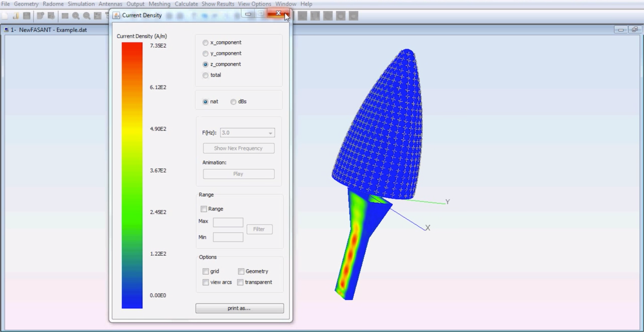Click the Play animation button
Image resolution: width=644 pixels, height=332 pixels.
tap(239, 174)
